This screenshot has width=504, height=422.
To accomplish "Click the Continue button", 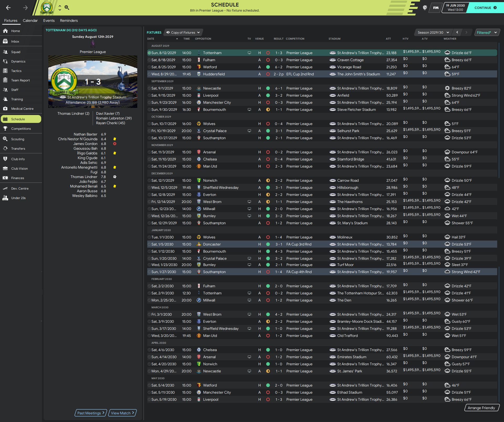I will (486, 8).
